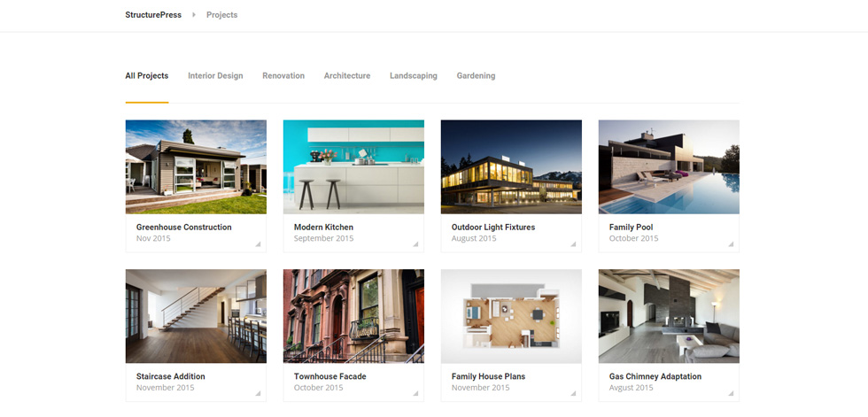
Task: Click the corner triangle on Family House Plans card
Action: 574,394
